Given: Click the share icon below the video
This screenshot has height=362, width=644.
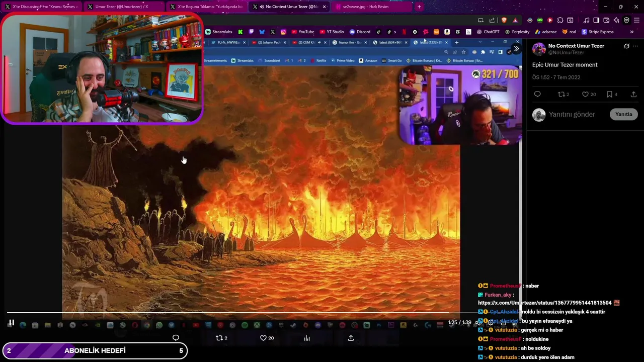Looking at the screenshot, I should point(351,338).
